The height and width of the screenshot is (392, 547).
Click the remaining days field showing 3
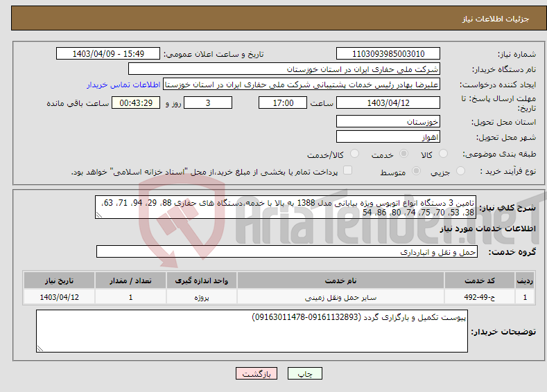pyautogui.click(x=208, y=103)
